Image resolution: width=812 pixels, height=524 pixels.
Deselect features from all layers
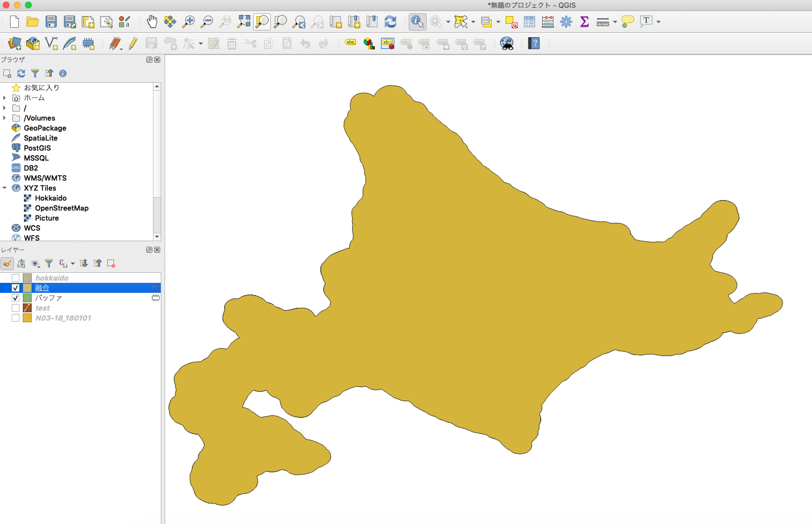pos(512,22)
